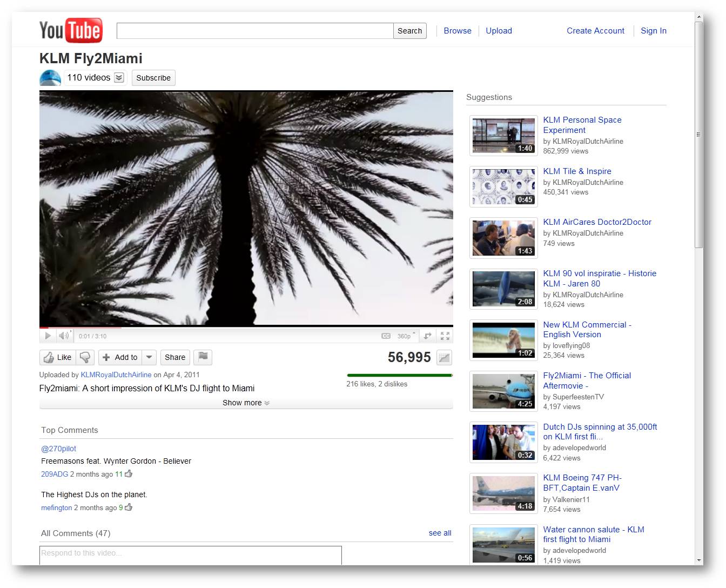Click the 'Top Comments' heading
Image resolution: width=726 pixels, height=588 pixels.
(x=70, y=430)
